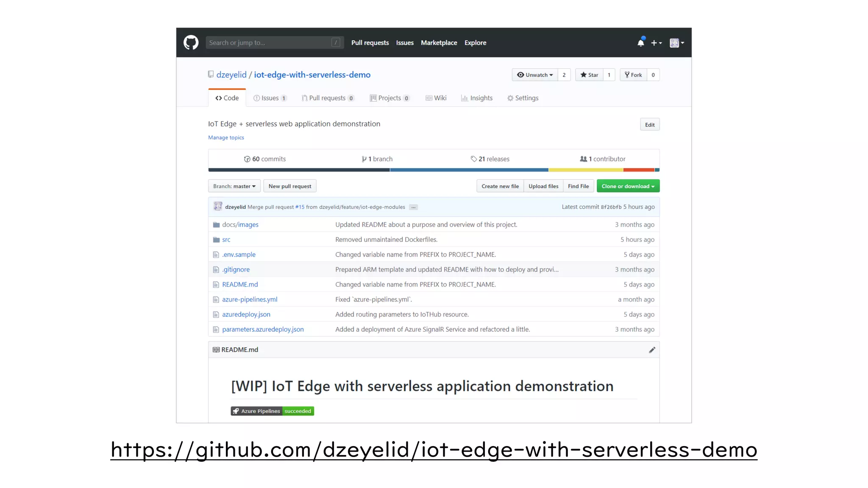Open parameters.azuredeploy.json file

(263, 329)
